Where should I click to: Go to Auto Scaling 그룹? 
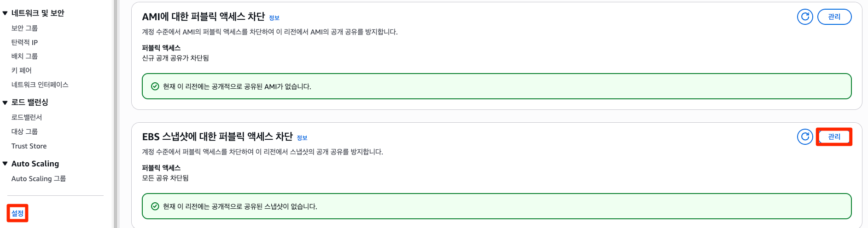click(x=38, y=179)
